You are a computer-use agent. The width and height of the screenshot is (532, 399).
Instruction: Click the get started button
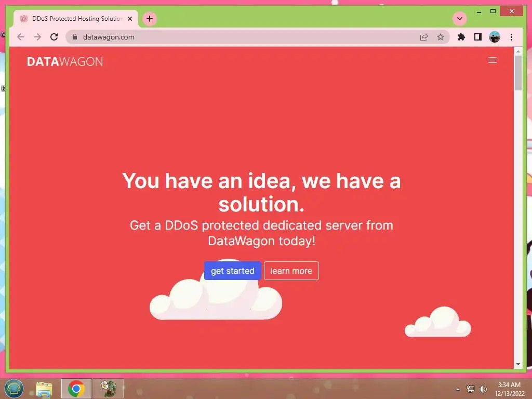tap(232, 271)
